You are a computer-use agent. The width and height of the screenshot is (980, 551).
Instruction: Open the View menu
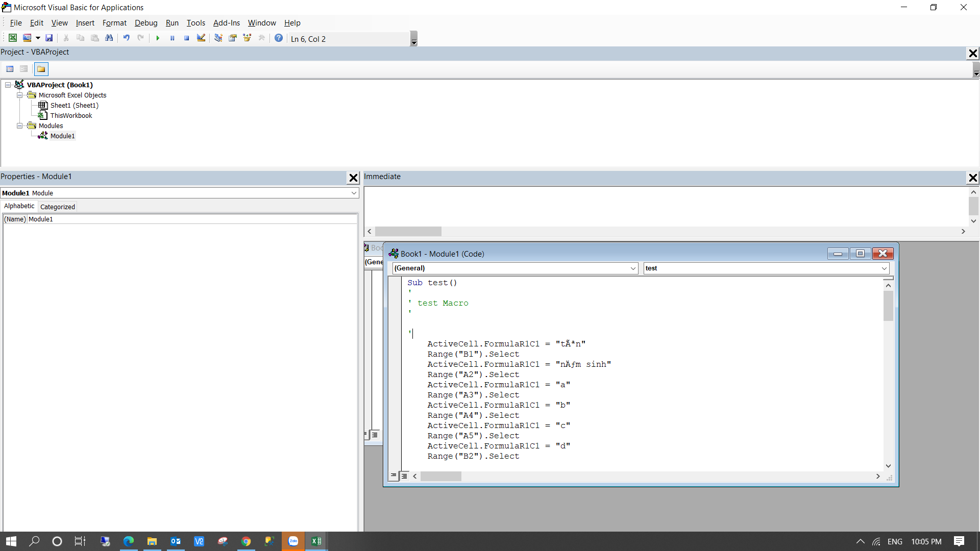[59, 23]
